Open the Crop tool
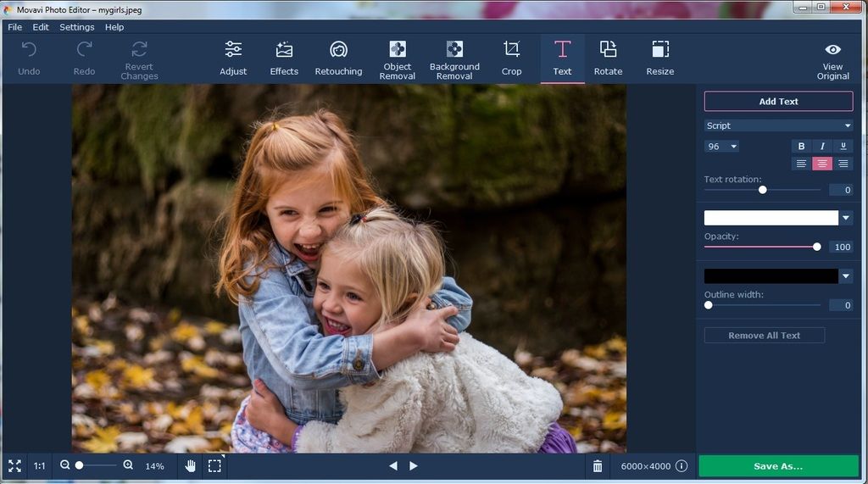 point(511,58)
